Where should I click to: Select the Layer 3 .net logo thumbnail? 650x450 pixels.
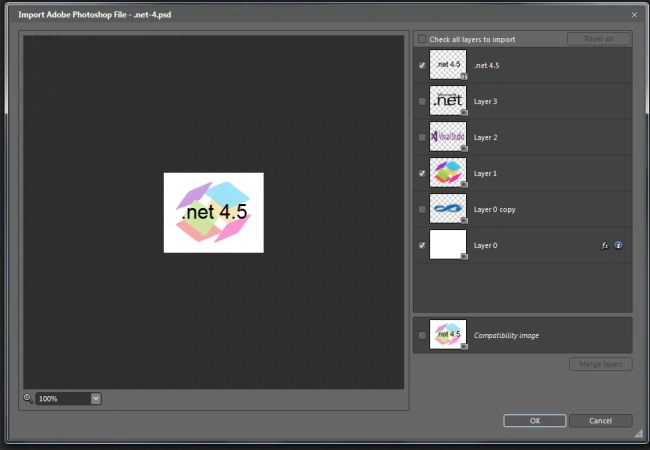[x=448, y=101]
